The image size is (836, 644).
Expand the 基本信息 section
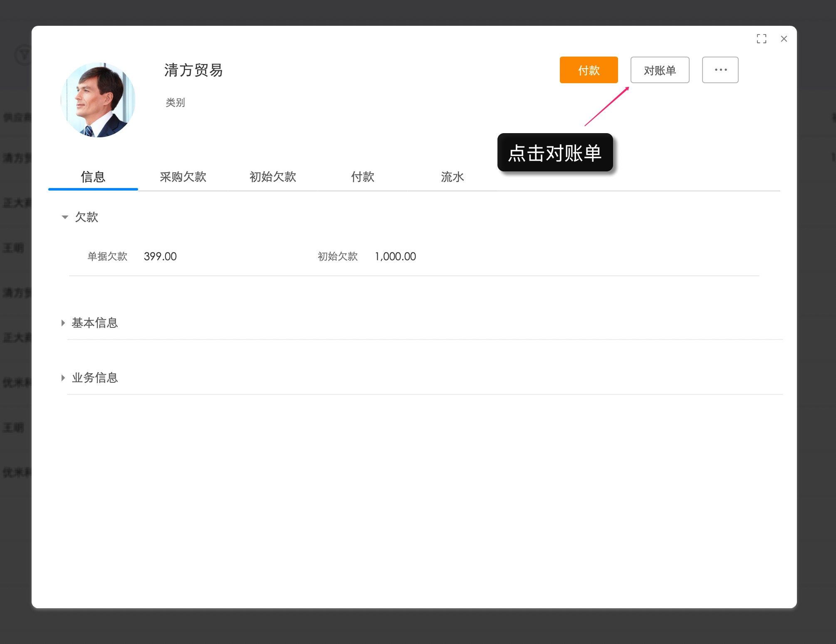(94, 323)
